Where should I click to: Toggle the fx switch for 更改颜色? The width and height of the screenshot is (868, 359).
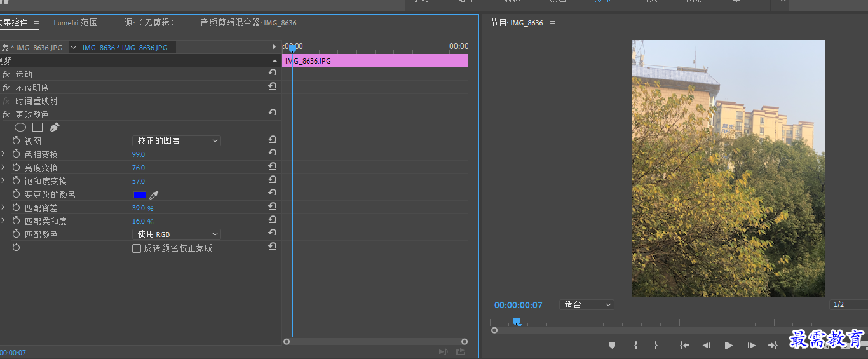click(x=6, y=114)
